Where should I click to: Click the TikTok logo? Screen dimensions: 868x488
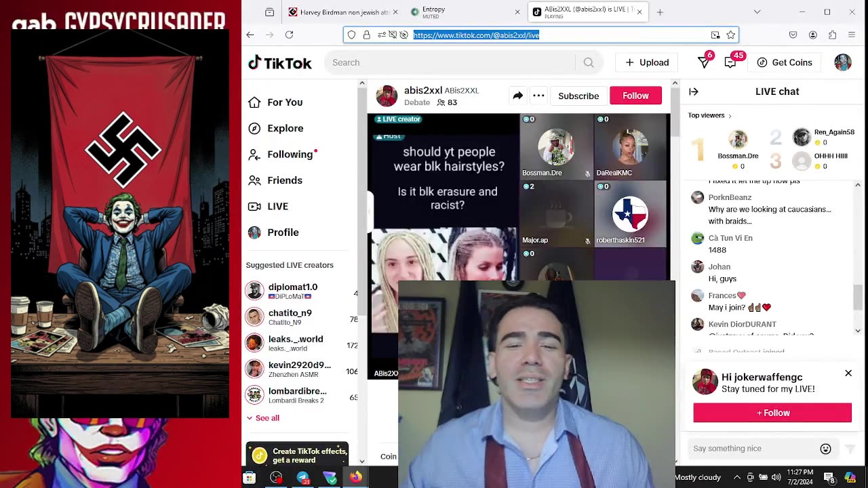(279, 62)
